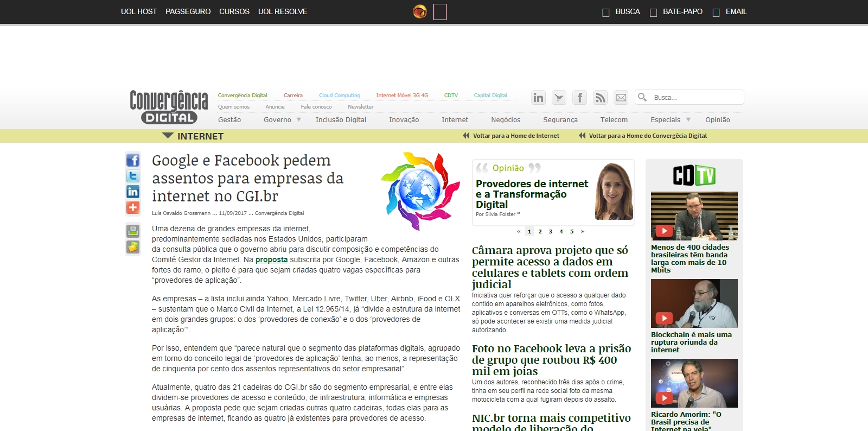Open the Anuncie link
This screenshot has height=431, width=868.
point(275,107)
